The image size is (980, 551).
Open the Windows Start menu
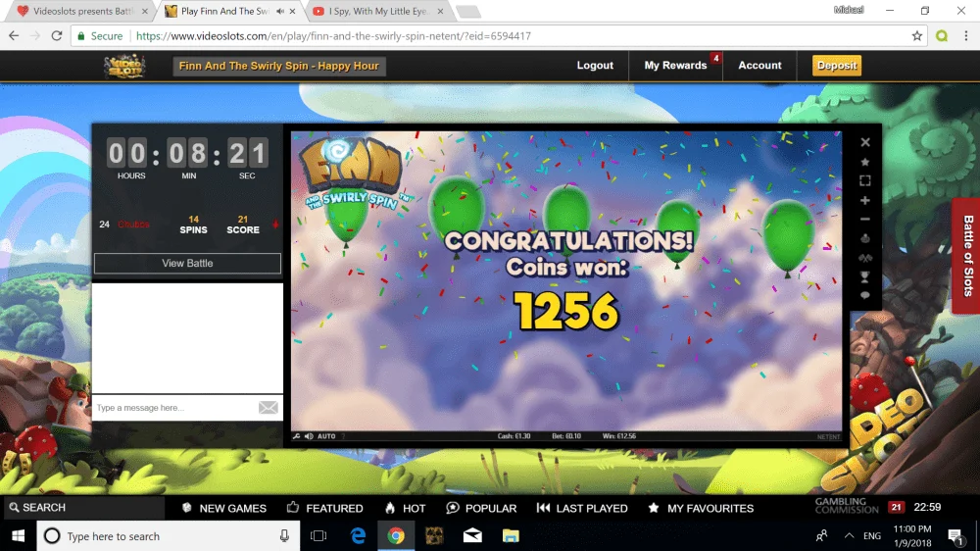pos(18,536)
